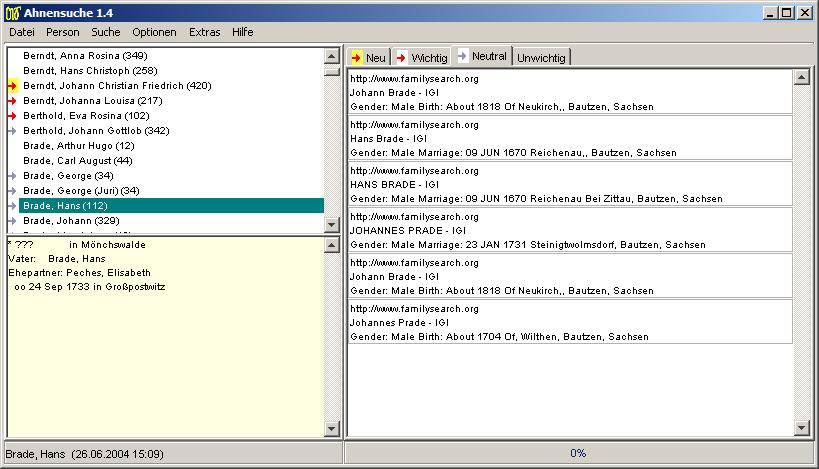Select the Unwichtig tab

[541, 58]
